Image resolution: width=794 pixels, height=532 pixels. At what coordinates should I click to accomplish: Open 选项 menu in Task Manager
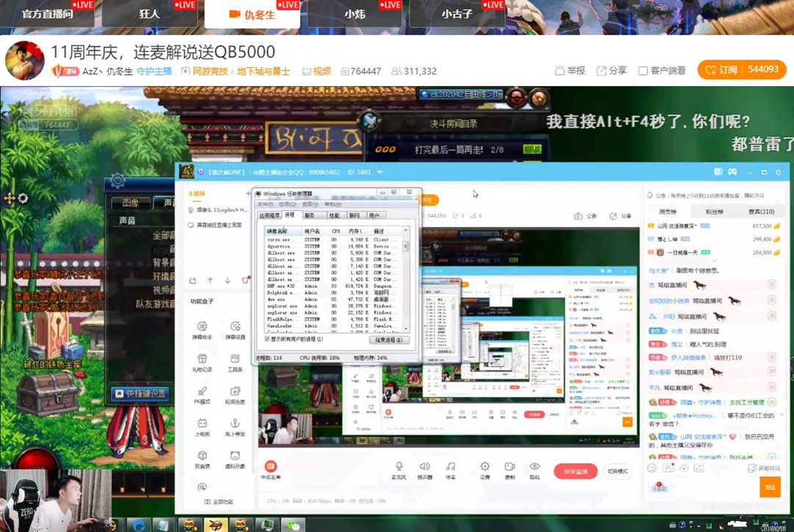(x=287, y=204)
